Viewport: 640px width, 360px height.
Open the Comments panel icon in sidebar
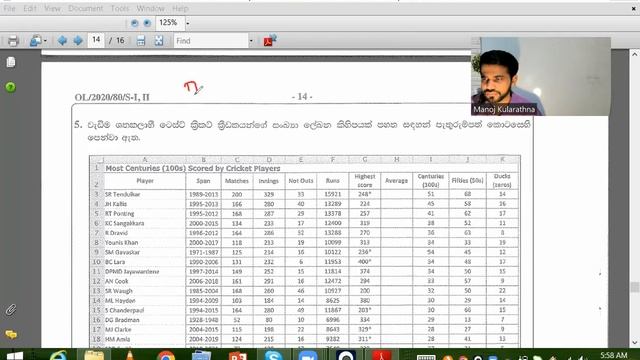pyautogui.click(x=11, y=335)
